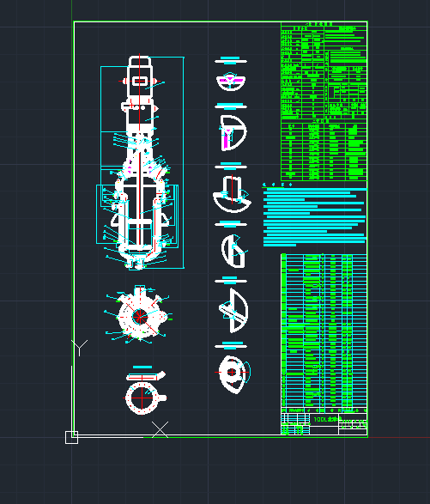Click the red hub in the circular top view
Image resolution: width=430 pixels, height=504 pixels.
tap(140, 317)
